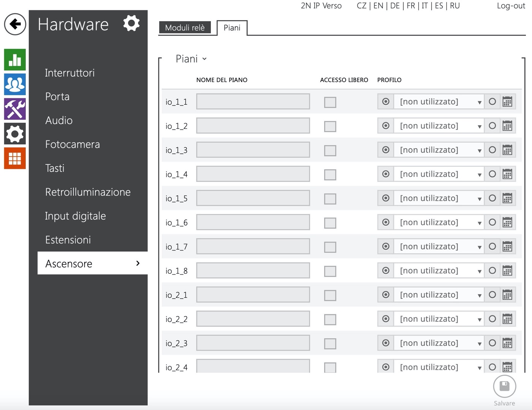Open the calendar icon for io_1_2

tap(507, 126)
